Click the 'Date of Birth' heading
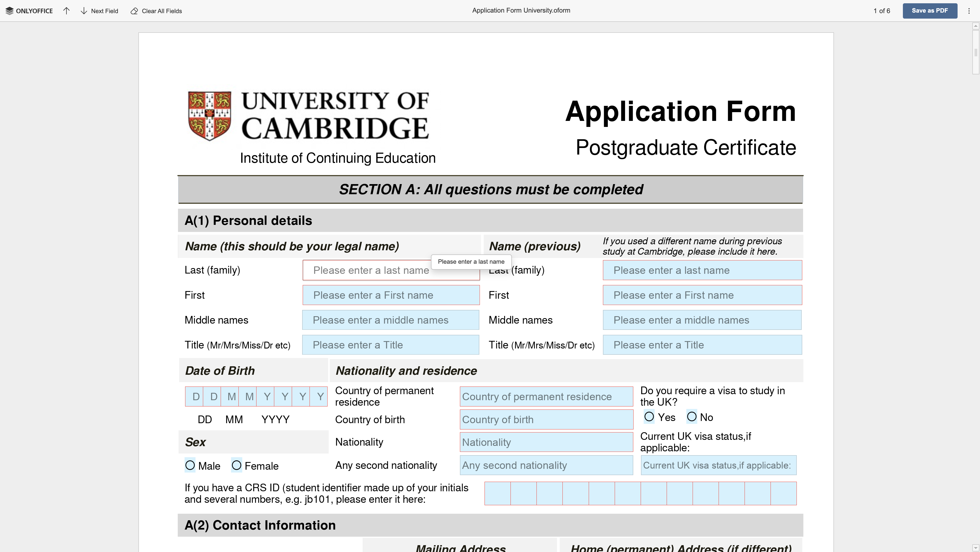The image size is (980, 552). click(x=220, y=371)
